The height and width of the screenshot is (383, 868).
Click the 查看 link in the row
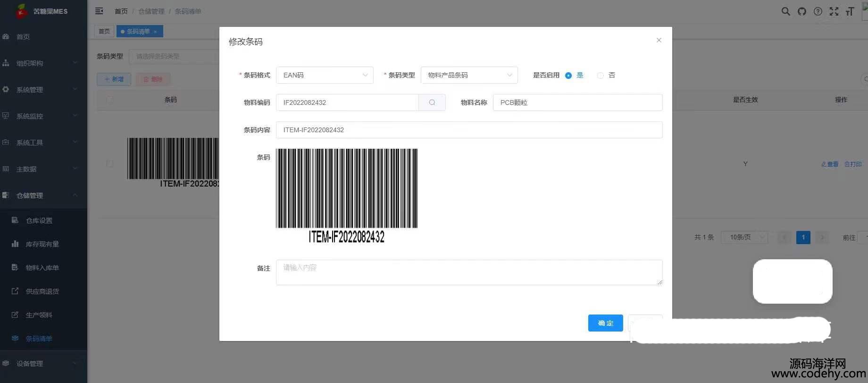[830, 164]
